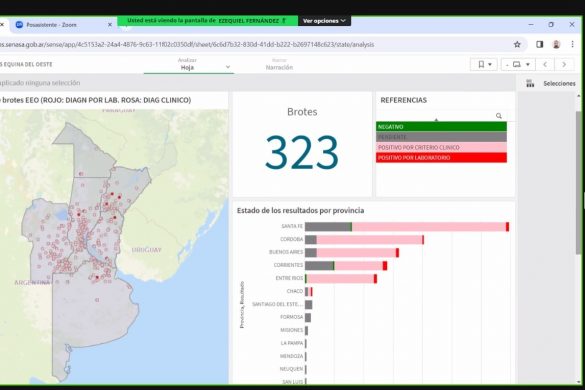Select POSITIVO POR LABORATORIO red swatch

click(441, 158)
